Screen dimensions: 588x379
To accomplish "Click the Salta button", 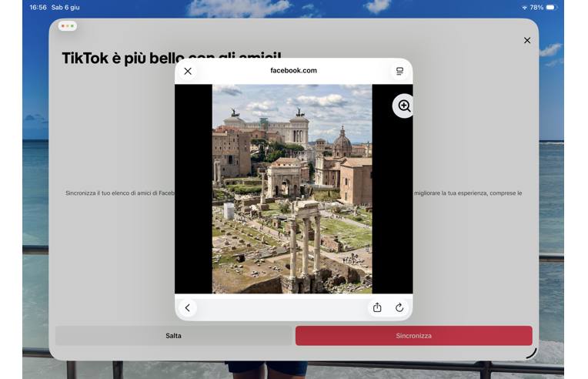I will [x=174, y=336].
